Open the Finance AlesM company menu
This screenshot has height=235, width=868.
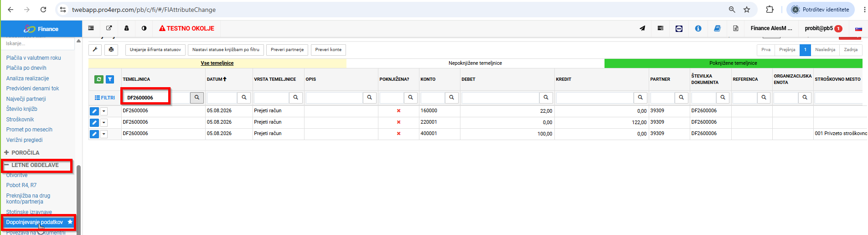coord(771,28)
